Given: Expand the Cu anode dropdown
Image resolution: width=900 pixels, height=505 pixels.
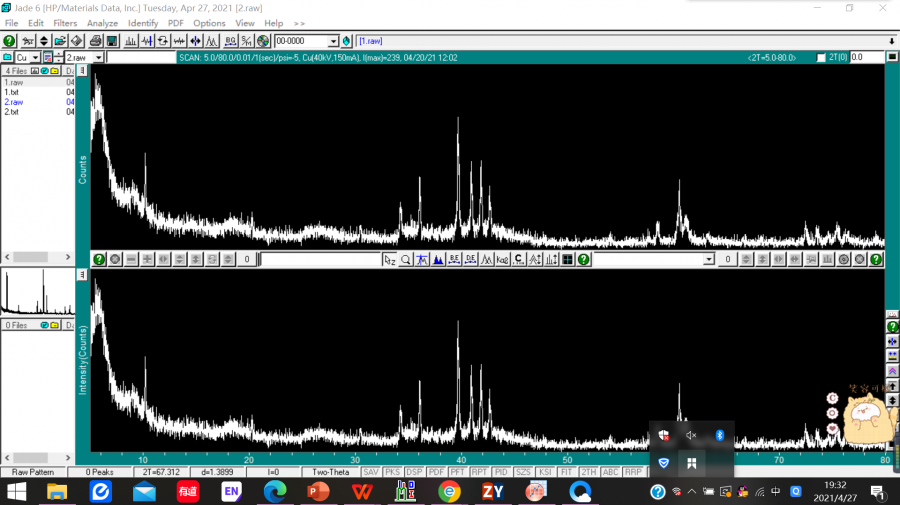Looking at the screenshot, I should coord(35,58).
